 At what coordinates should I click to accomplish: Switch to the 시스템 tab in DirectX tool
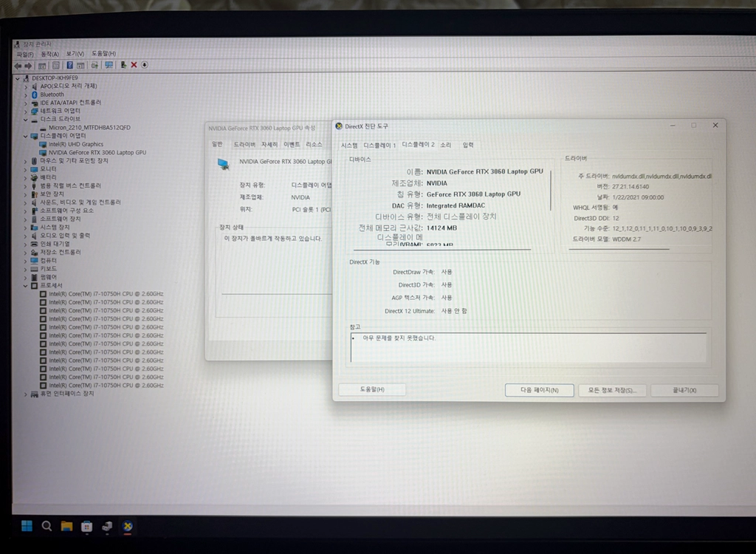(349, 146)
